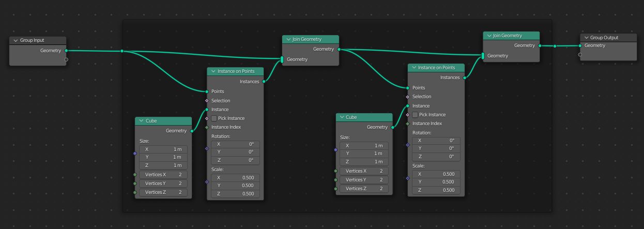Collapse the left Join Geometry node

coord(288,39)
